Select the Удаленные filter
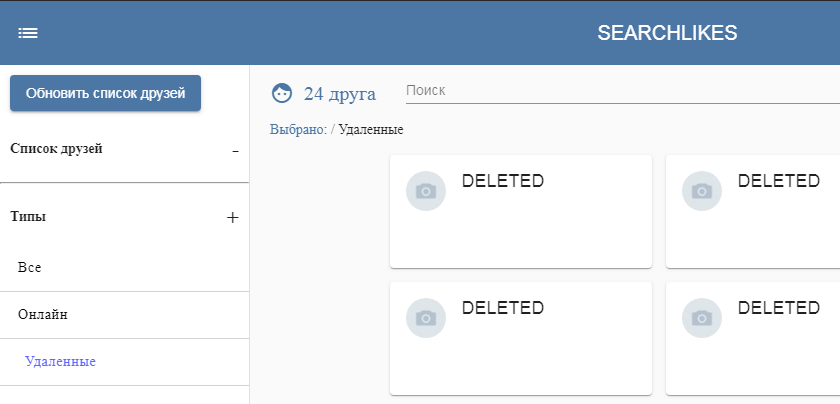This screenshot has width=840, height=404. coord(124,362)
